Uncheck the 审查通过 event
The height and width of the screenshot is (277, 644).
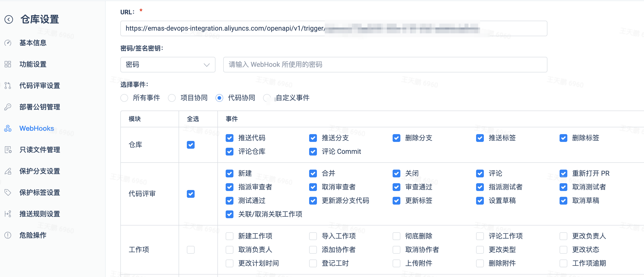click(x=396, y=187)
